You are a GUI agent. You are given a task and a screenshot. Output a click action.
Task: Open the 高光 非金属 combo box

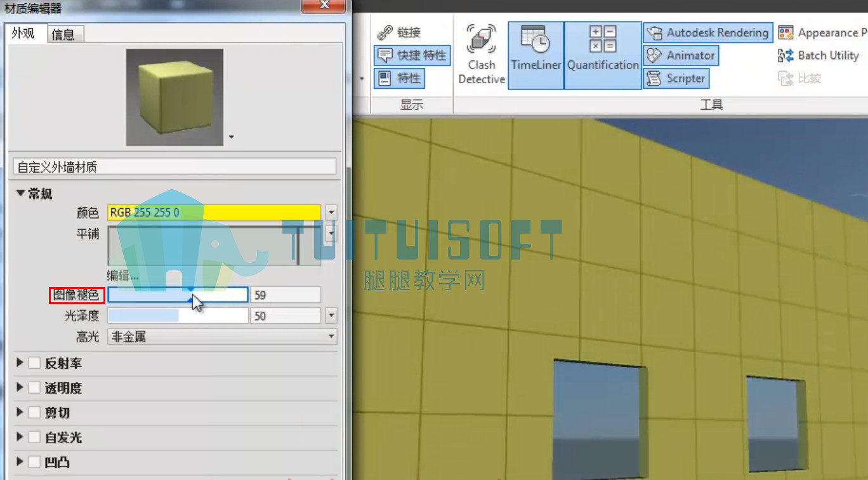pyautogui.click(x=222, y=337)
